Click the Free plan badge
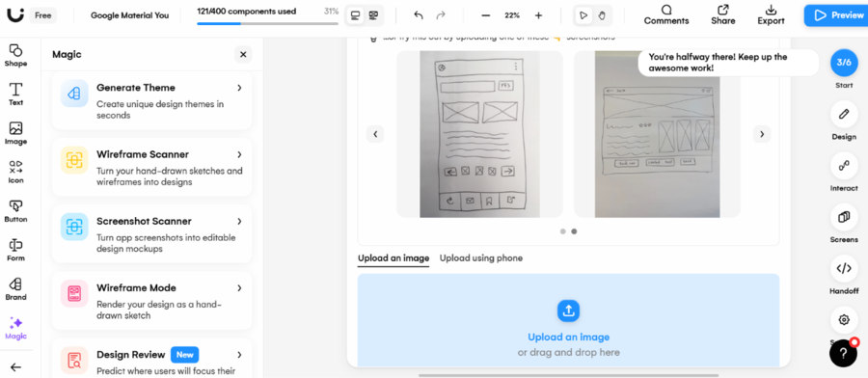The width and height of the screenshot is (868, 378). (x=42, y=15)
